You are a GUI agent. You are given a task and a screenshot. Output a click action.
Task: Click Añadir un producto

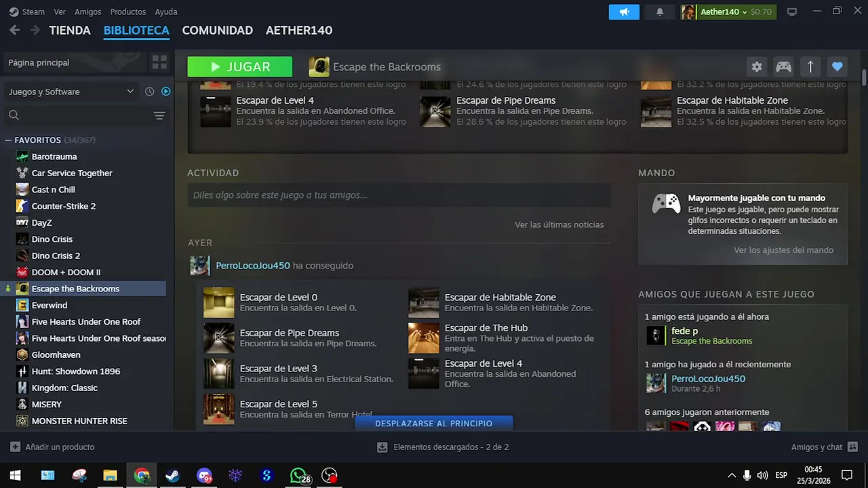[x=52, y=447]
